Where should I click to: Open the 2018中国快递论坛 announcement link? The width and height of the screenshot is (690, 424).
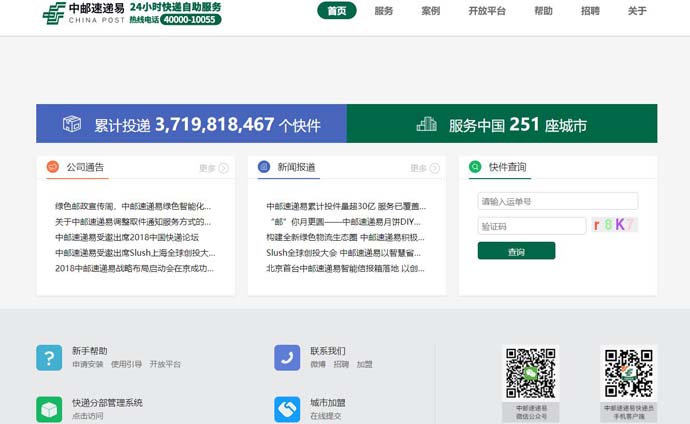point(127,237)
